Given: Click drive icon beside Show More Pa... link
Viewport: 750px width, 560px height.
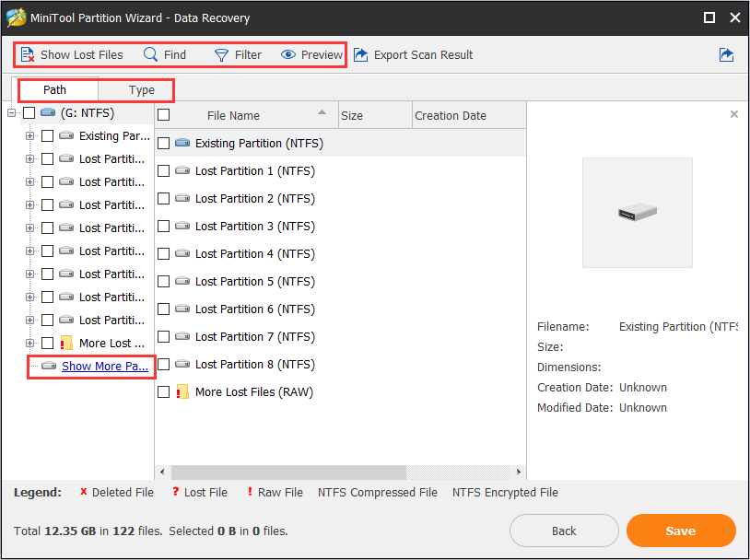Looking at the screenshot, I should [x=49, y=366].
